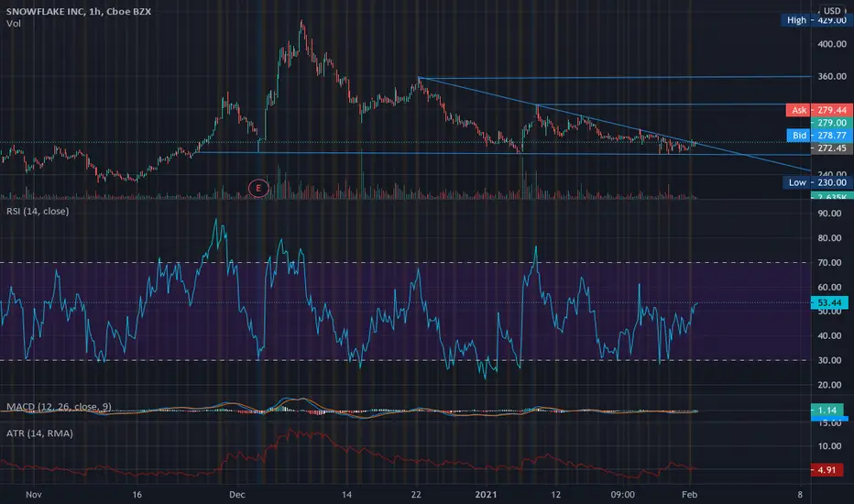Image resolution: width=854 pixels, height=504 pixels.
Task: Click the 22 date label on time axis
Action: tap(416, 495)
